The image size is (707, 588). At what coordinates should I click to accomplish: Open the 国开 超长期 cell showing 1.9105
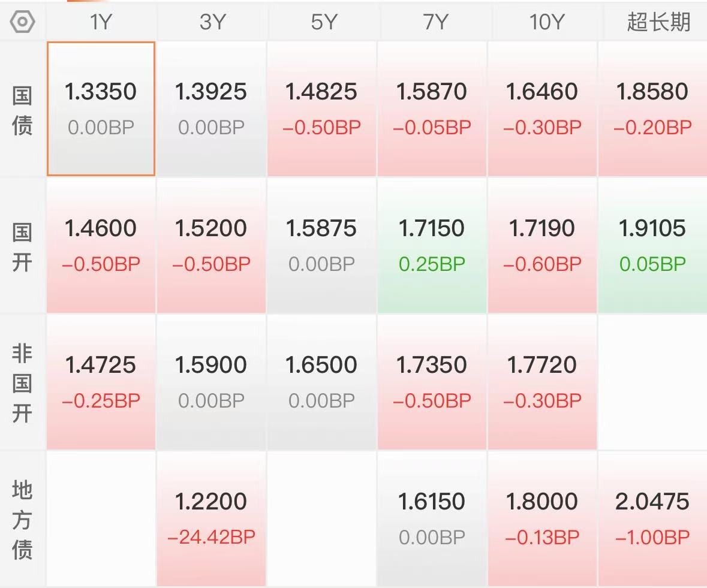pos(653,245)
